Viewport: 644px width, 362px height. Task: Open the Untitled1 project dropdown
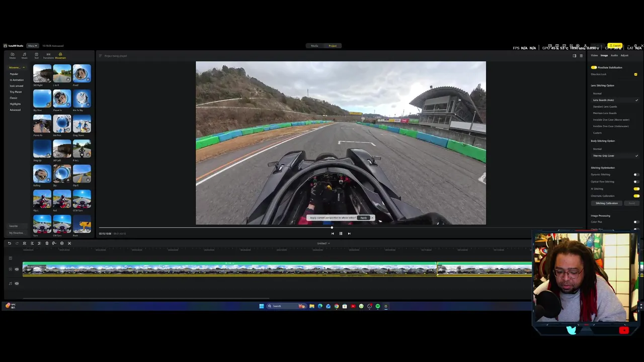pyautogui.click(x=323, y=243)
